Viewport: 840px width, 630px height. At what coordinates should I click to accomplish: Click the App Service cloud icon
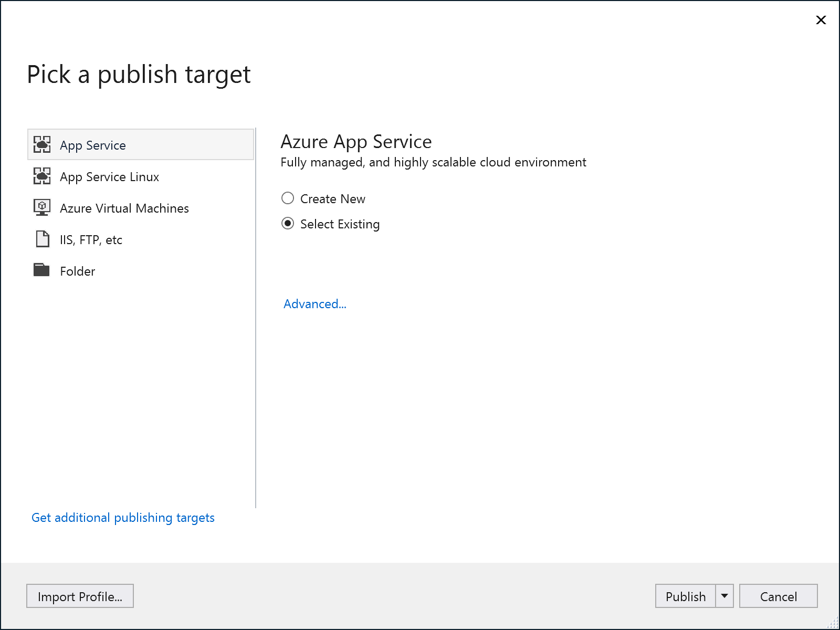click(x=42, y=144)
